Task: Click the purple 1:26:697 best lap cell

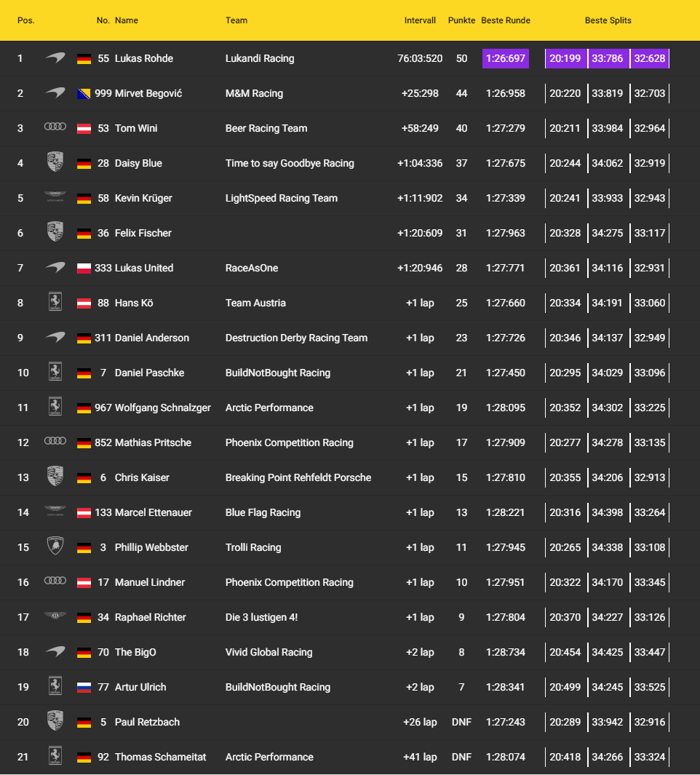Action: click(506, 58)
